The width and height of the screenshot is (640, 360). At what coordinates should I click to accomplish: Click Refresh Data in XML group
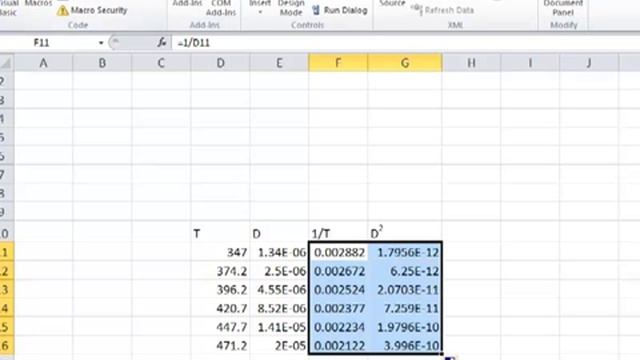[x=442, y=10]
